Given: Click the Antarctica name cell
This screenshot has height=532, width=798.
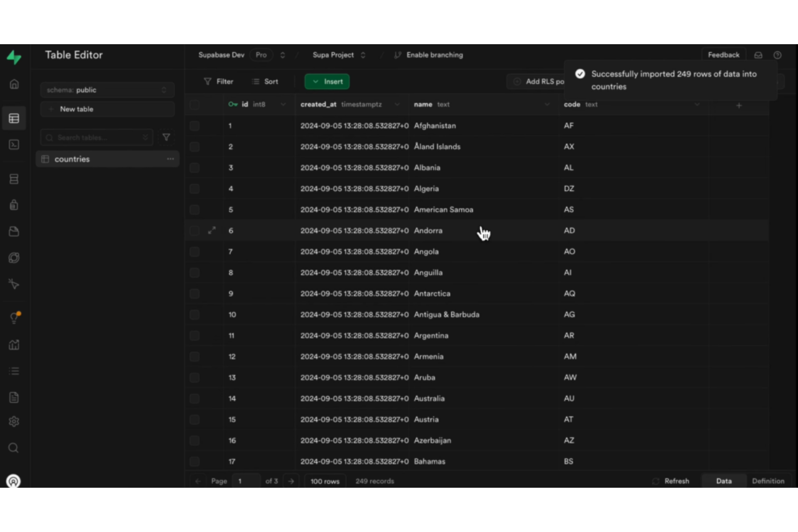Looking at the screenshot, I should 484,293.
